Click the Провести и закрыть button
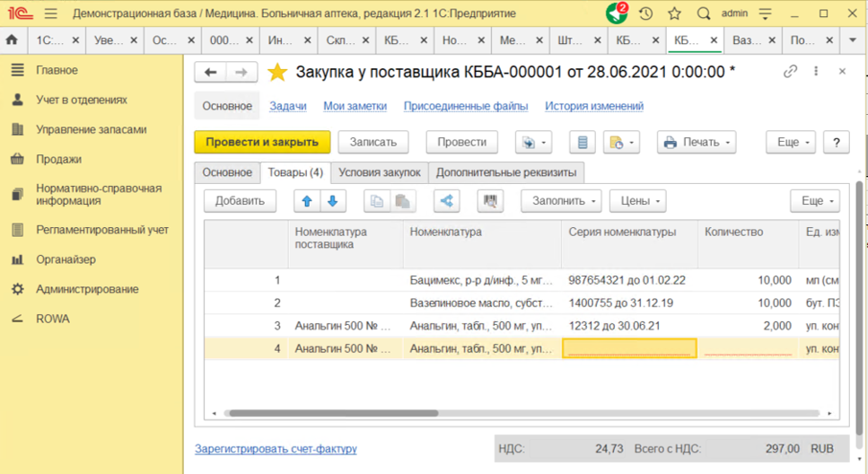868x474 pixels. pos(262,142)
